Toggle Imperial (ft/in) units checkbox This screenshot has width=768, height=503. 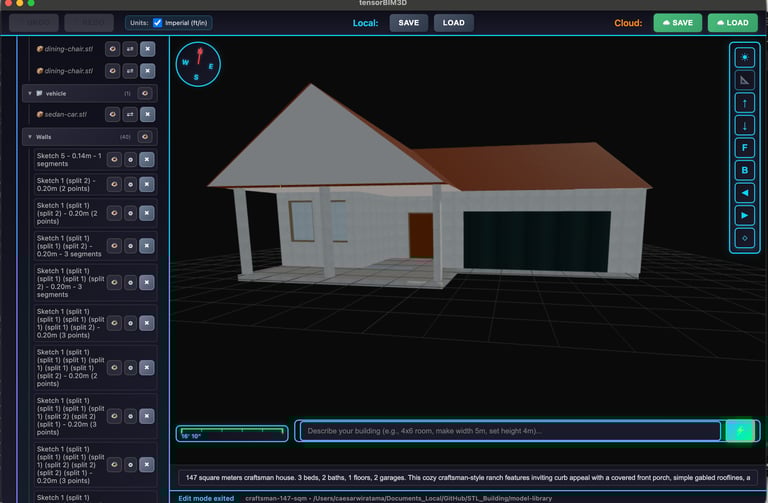[x=157, y=23]
